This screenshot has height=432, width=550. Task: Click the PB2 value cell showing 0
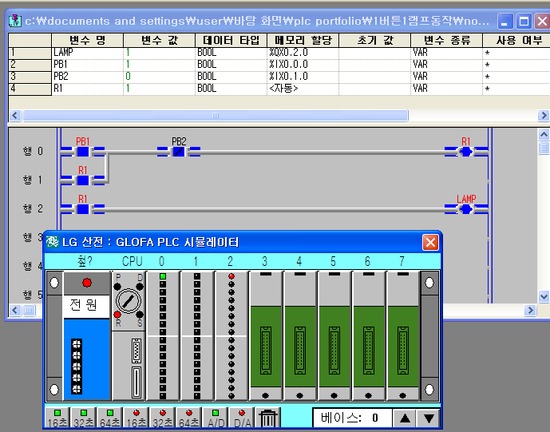pos(159,77)
